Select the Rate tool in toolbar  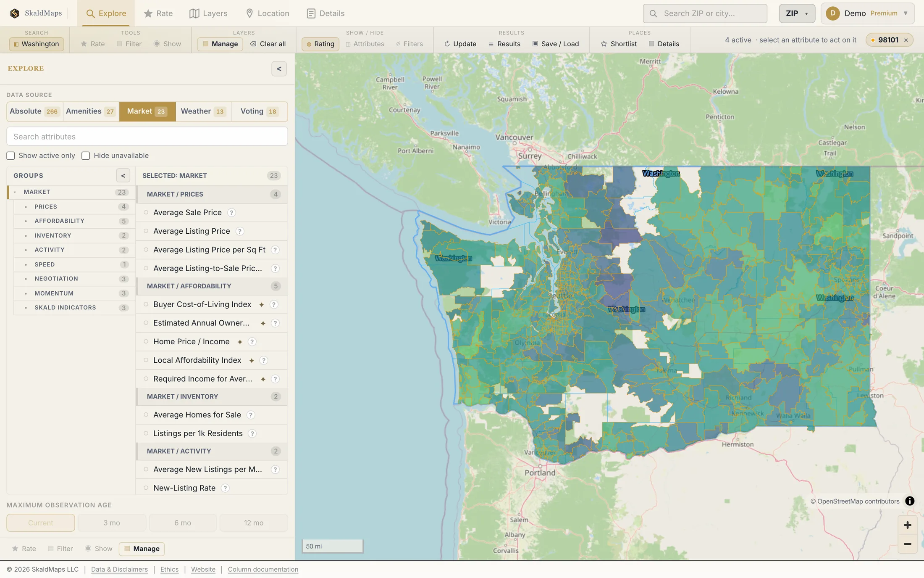coord(93,44)
